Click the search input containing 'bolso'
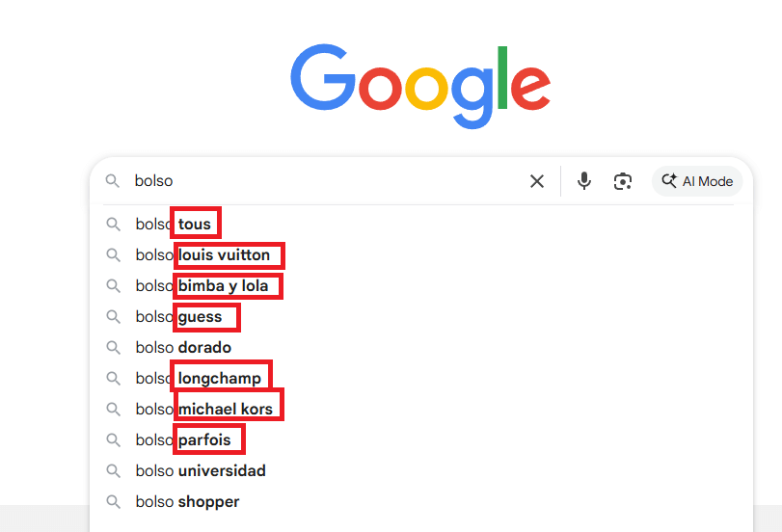This screenshot has height=532, width=782. click(318, 181)
